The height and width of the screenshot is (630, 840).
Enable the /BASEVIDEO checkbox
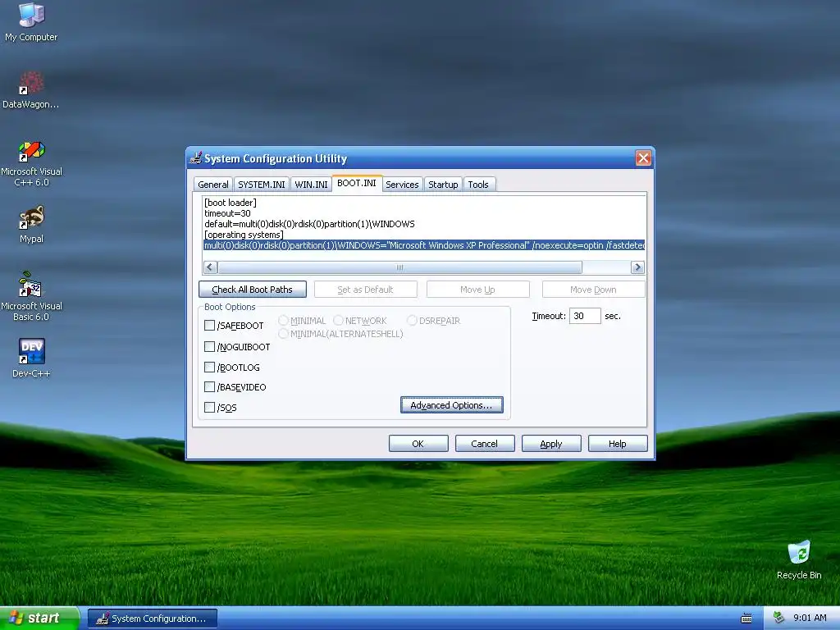click(x=209, y=387)
